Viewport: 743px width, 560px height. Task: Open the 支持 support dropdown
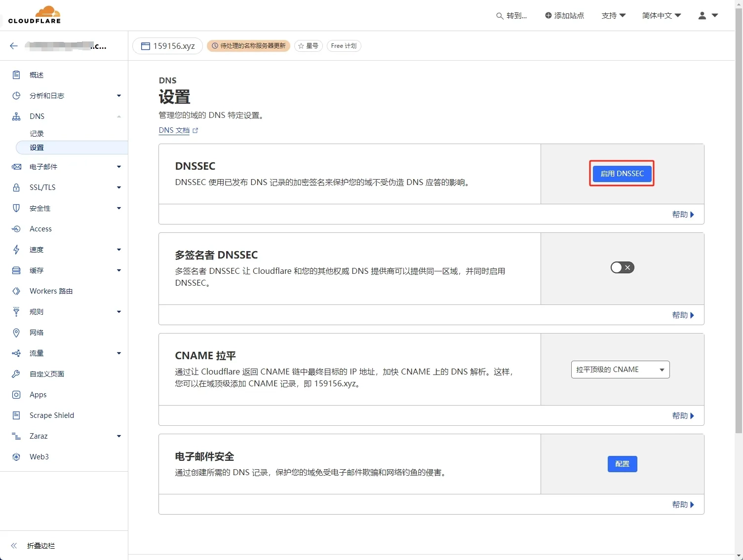[614, 16]
